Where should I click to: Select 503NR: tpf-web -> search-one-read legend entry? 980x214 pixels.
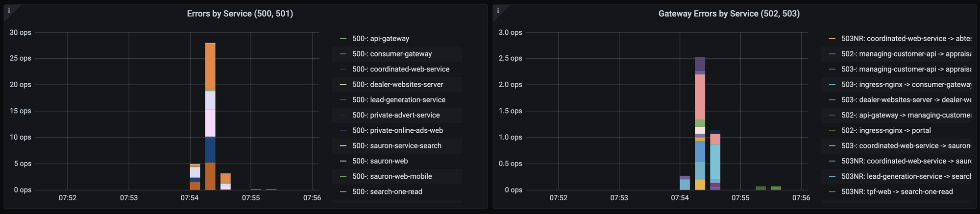[x=897, y=191]
